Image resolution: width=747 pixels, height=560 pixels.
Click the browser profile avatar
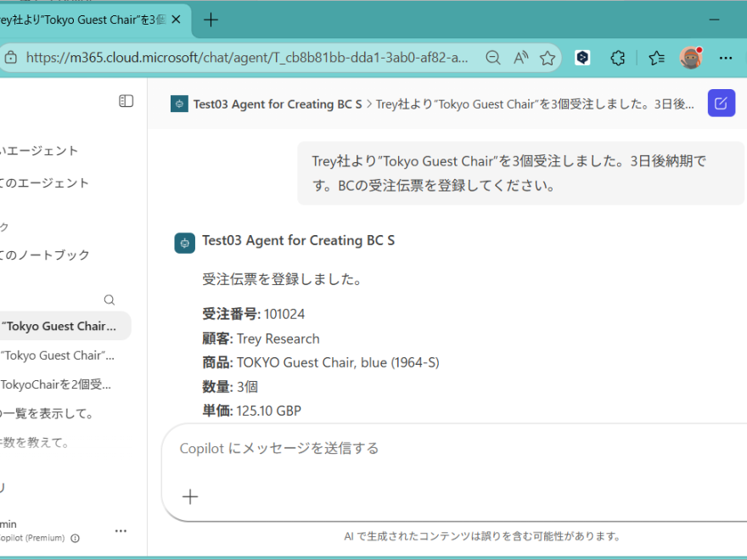(x=690, y=58)
